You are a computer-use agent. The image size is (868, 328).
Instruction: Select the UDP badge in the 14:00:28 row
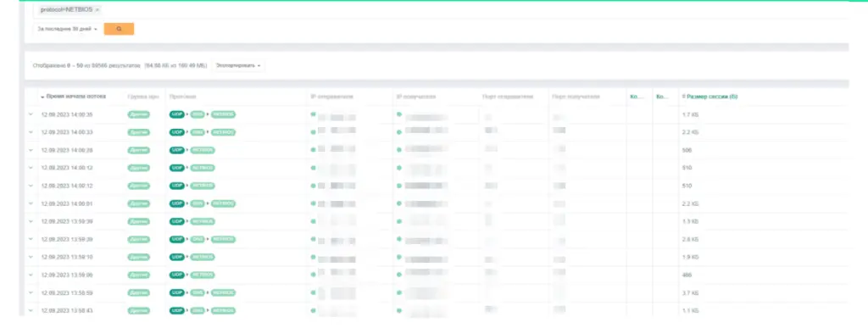[x=177, y=150]
